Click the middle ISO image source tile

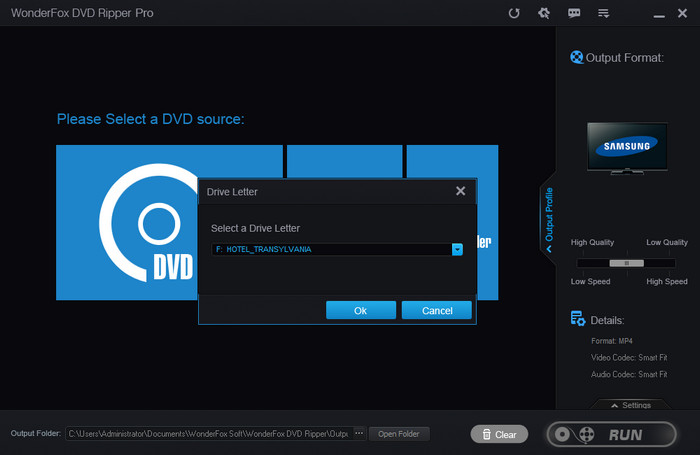click(344, 161)
